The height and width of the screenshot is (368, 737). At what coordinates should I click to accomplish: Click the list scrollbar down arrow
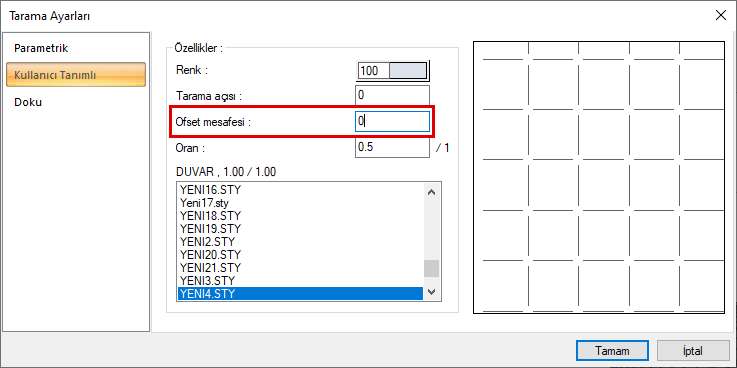pos(431,292)
